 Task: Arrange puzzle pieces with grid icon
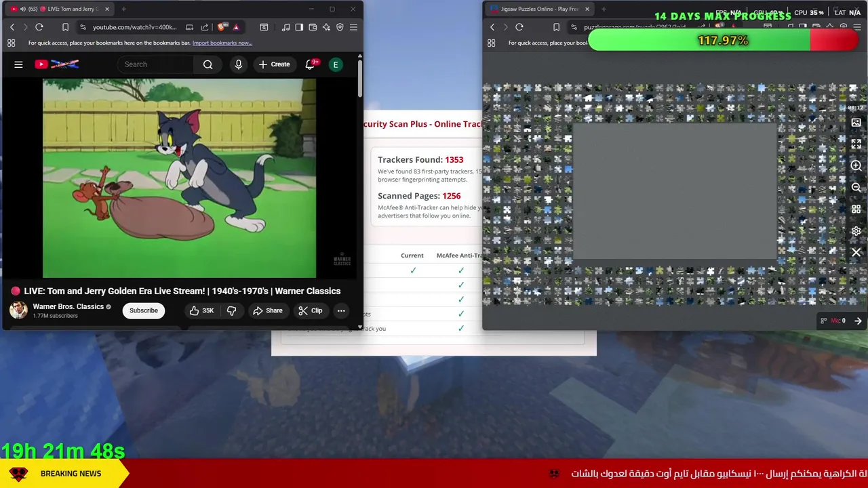coord(856,209)
